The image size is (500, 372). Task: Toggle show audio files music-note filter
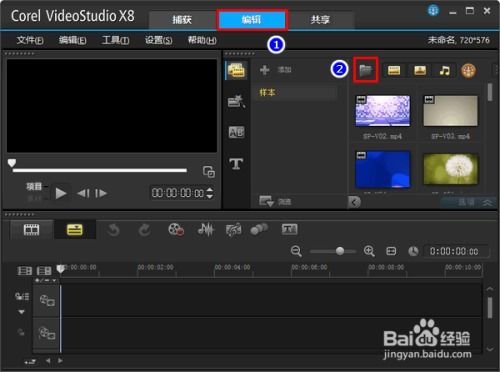[444, 70]
